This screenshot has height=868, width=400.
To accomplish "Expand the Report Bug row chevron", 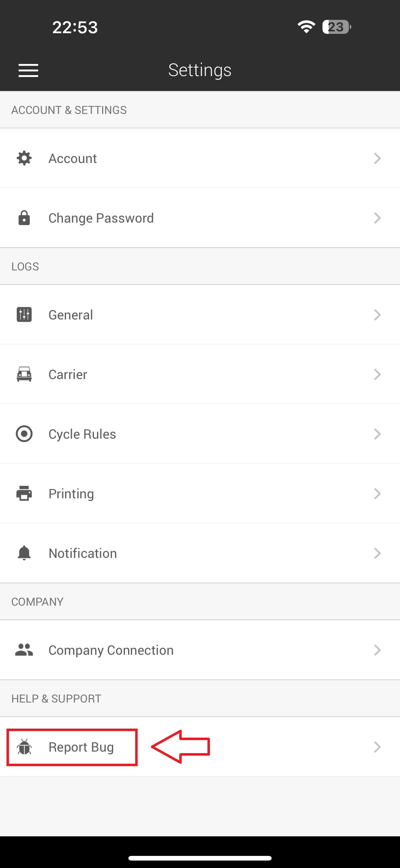I will pos(377,747).
